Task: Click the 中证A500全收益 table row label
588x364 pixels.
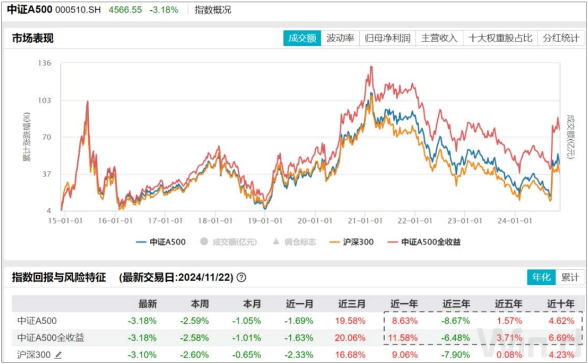Action: point(51,338)
